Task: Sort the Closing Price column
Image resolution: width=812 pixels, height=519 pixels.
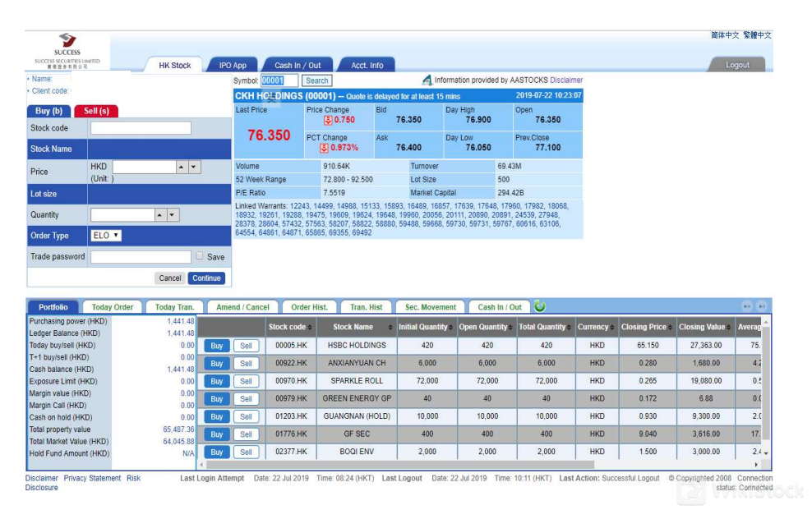Action: click(x=670, y=328)
